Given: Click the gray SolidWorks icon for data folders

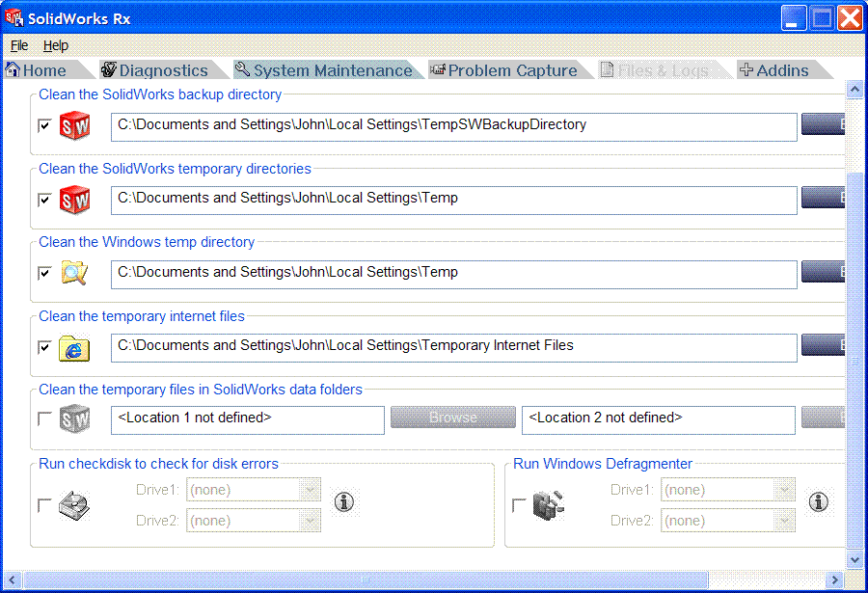Looking at the screenshot, I should click(74, 419).
